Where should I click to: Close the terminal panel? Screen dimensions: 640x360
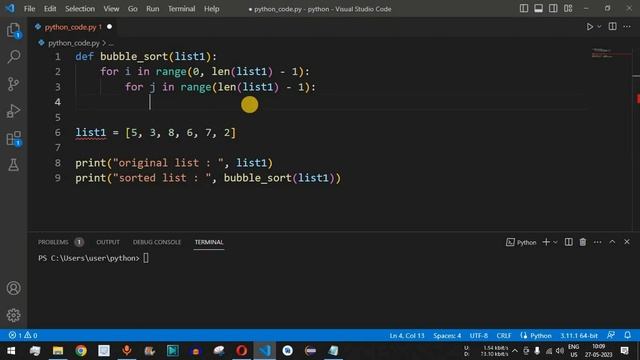point(627,242)
